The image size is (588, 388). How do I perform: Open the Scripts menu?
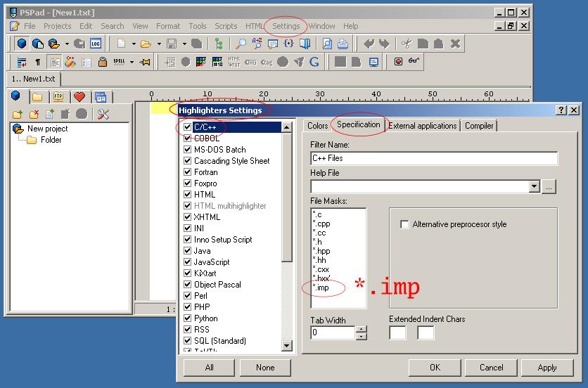(226, 26)
